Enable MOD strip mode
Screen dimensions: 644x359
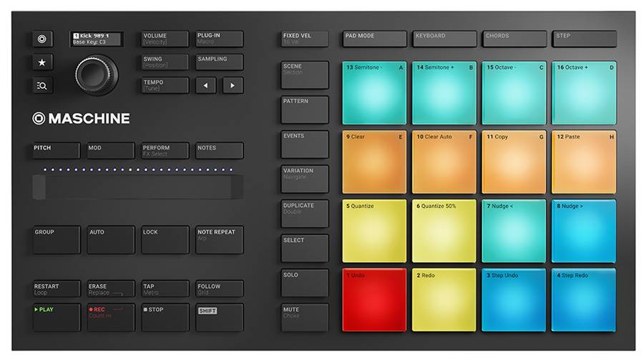(x=111, y=151)
